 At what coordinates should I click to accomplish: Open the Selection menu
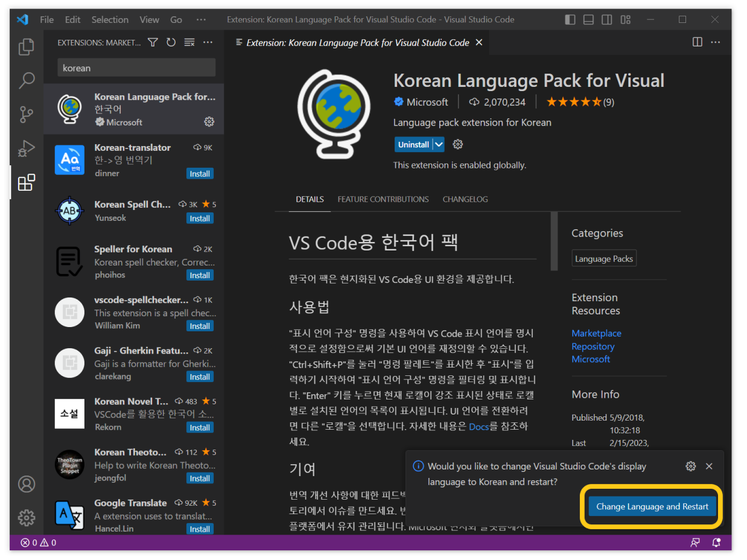pyautogui.click(x=110, y=19)
